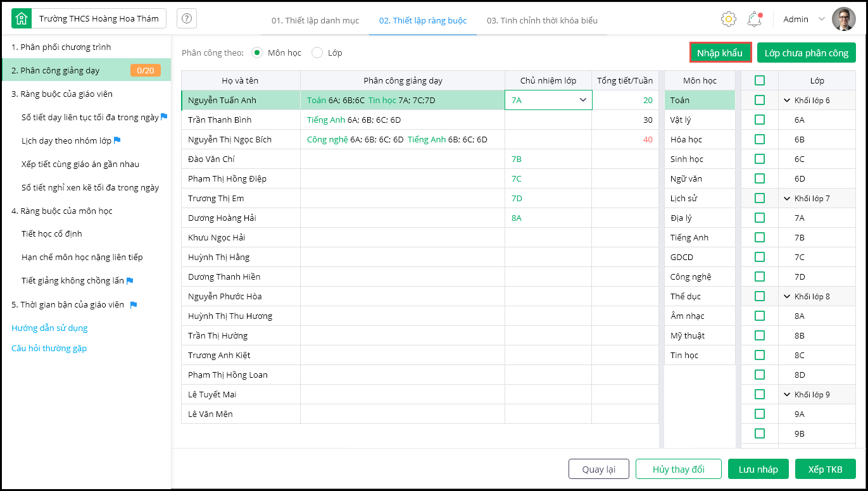Expand the Admin account menu arrow
This screenshot has width=868, height=491.
click(822, 19)
